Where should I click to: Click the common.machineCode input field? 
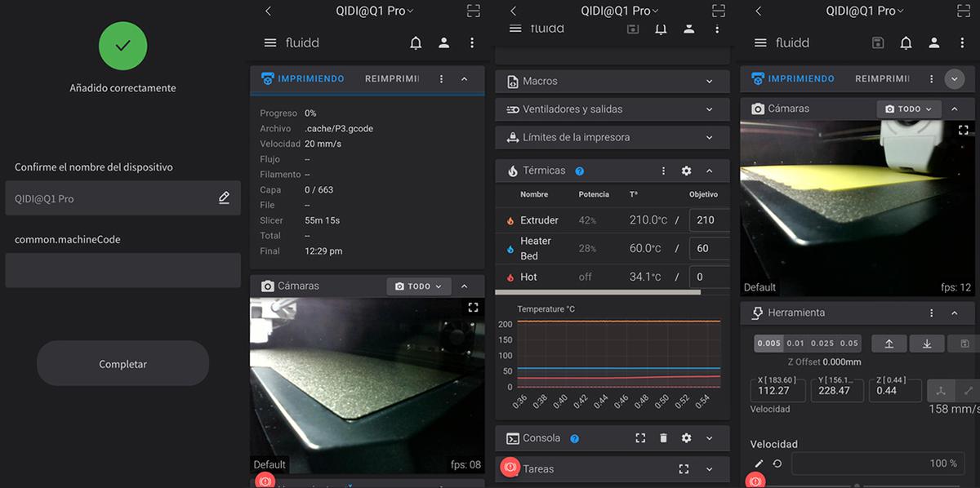coord(122,268)
